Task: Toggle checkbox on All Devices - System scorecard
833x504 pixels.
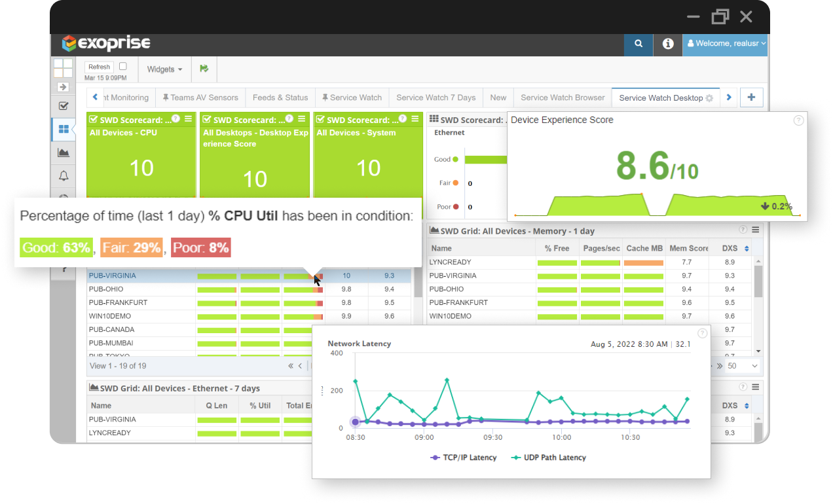Action: [320, 119]
